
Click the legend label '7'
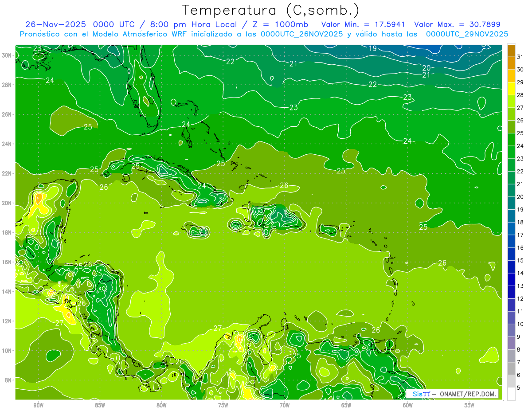point(519,362)
